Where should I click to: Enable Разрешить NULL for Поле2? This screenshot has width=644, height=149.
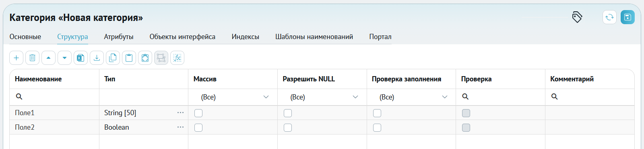[x=288, y=128]
